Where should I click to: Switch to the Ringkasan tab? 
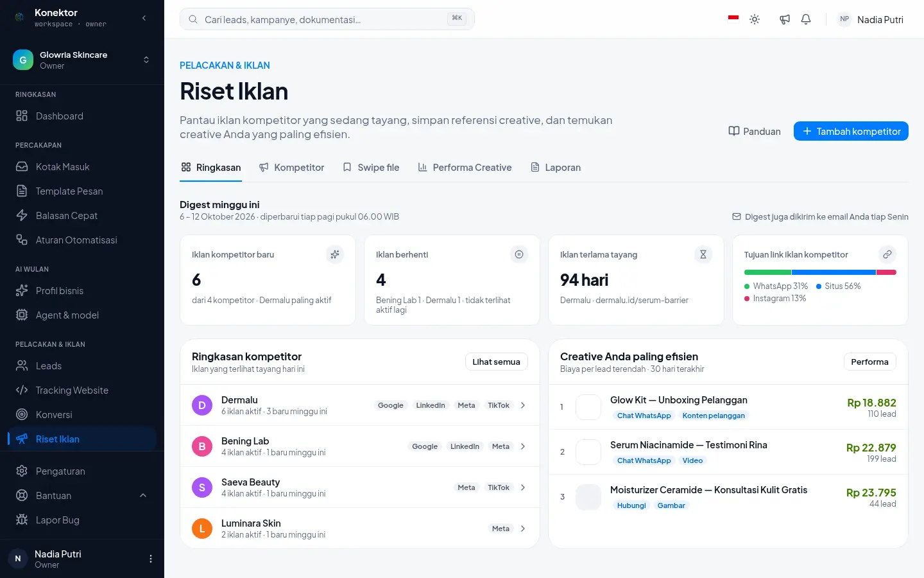click(211, 168)
